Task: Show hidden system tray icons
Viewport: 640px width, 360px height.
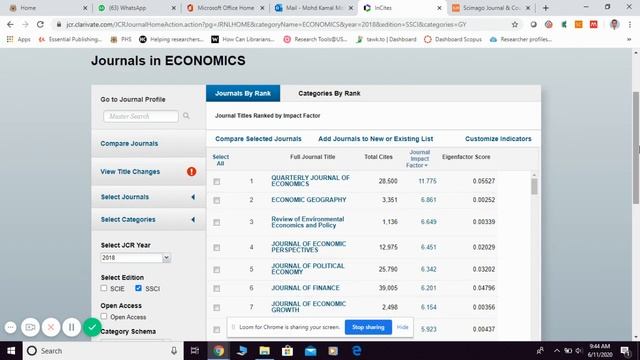Action: pos(557,351)
